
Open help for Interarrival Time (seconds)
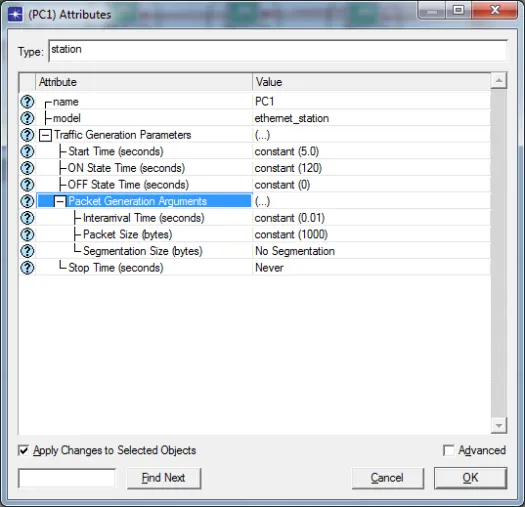(27, 218)
